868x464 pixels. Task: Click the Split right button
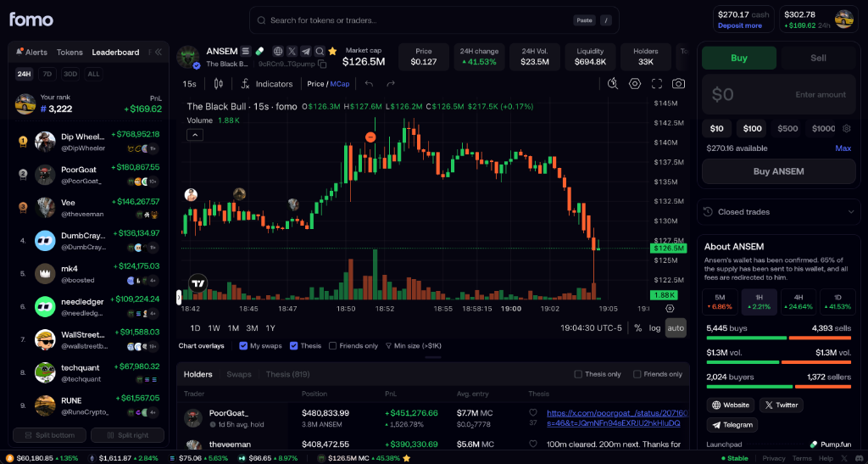[x=127, y=435]
